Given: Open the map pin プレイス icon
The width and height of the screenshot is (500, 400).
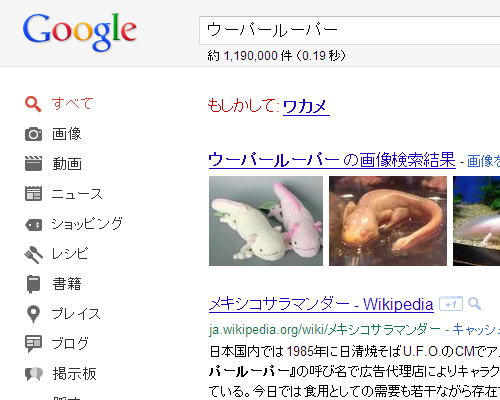Looking at the screenshot, I should [x=33, y=314].
